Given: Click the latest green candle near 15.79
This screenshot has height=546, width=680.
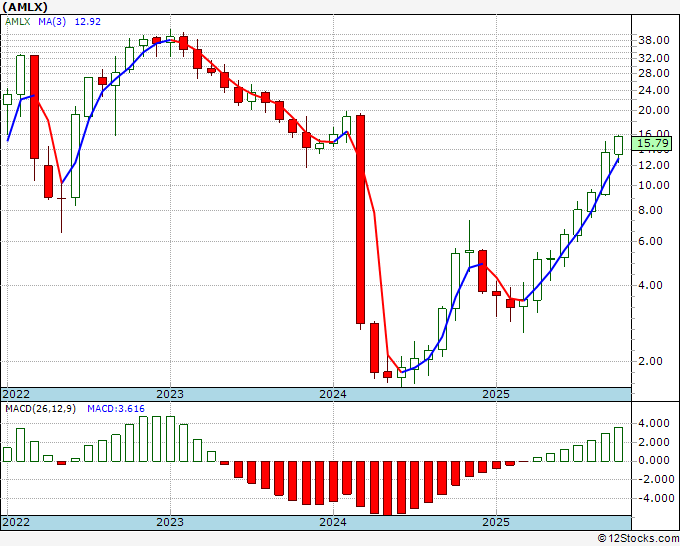Looking at the screenshot, I should pos(618,145).
